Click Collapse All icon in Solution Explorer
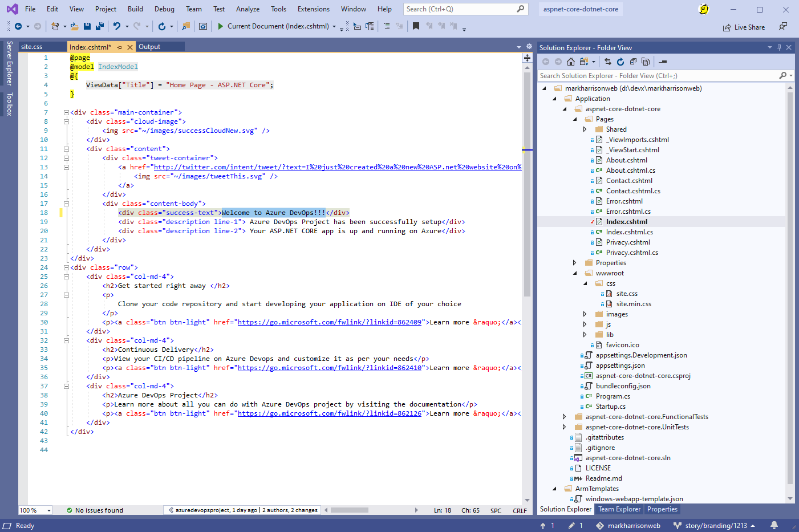Viewport: 799px width, 532px height. point(633,62)
